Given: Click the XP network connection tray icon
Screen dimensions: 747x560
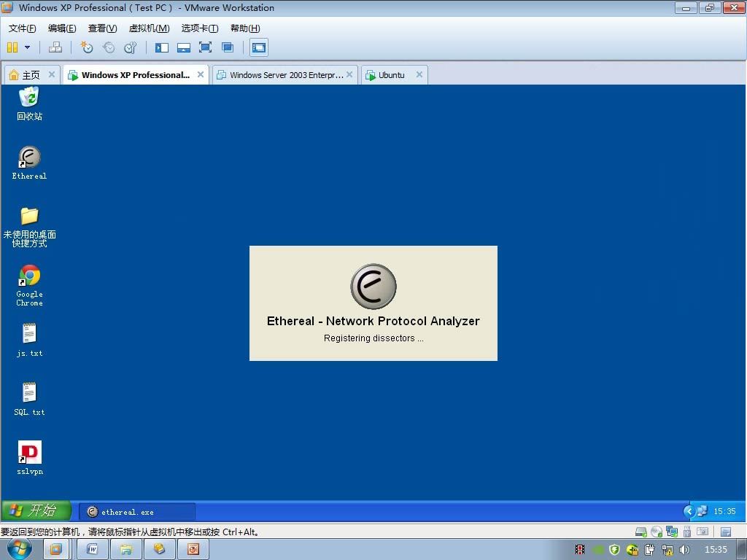Looking at the screenshot, I should [x=703, y=511].
